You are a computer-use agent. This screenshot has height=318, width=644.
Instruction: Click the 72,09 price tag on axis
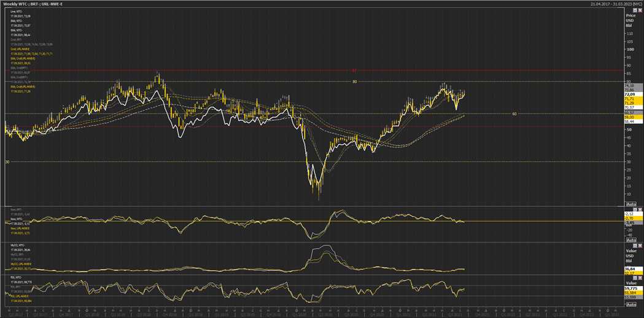(634, 94)
